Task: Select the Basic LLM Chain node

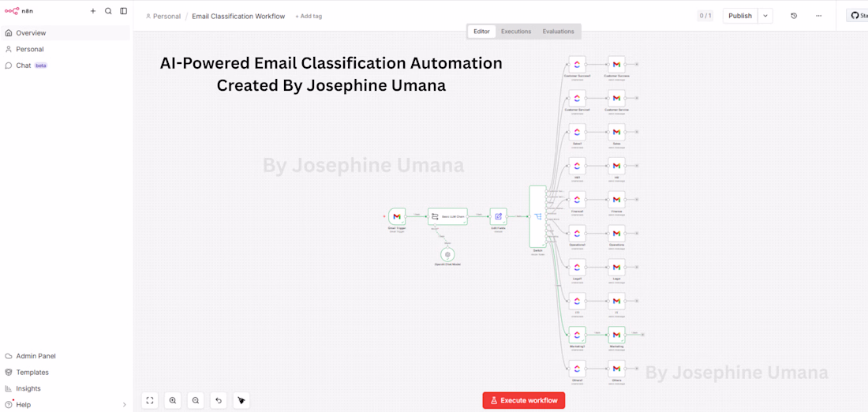Action: [x=448, y=216]
